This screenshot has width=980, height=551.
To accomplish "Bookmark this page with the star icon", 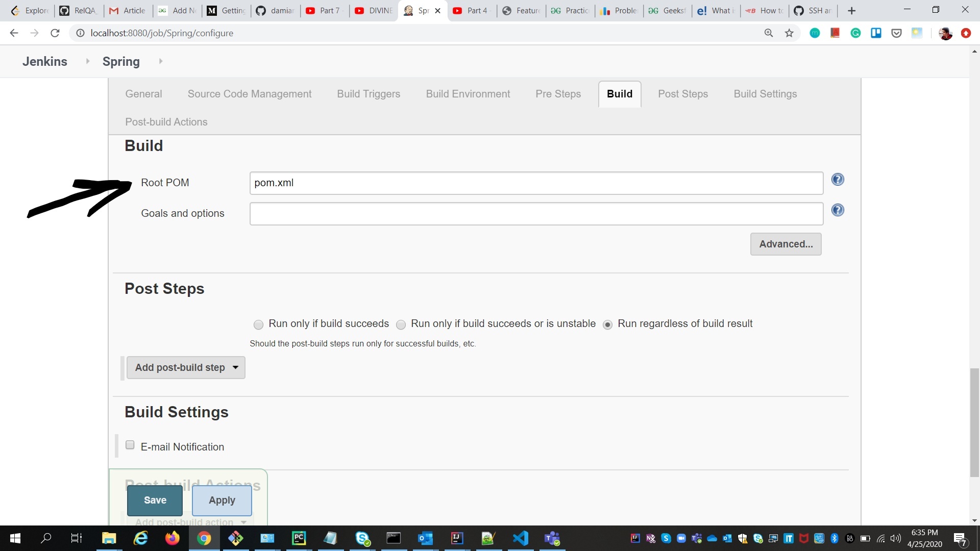I will click(x=789, y=33).
